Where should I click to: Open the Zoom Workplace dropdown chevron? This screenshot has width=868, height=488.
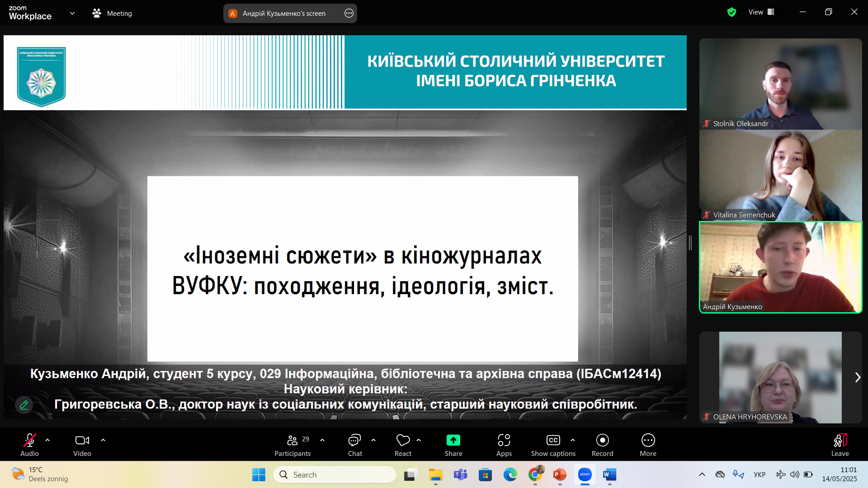click(x=72, y=13)
